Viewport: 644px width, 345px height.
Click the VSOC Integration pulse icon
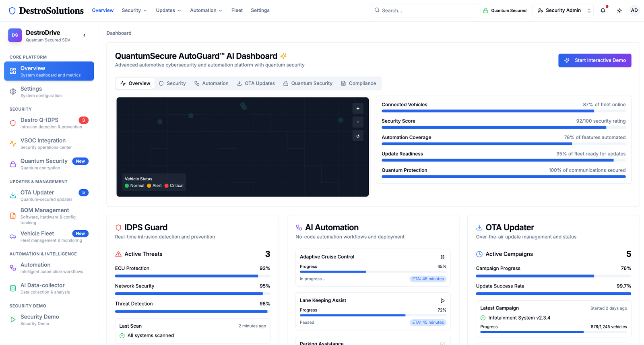pos(13,144)
